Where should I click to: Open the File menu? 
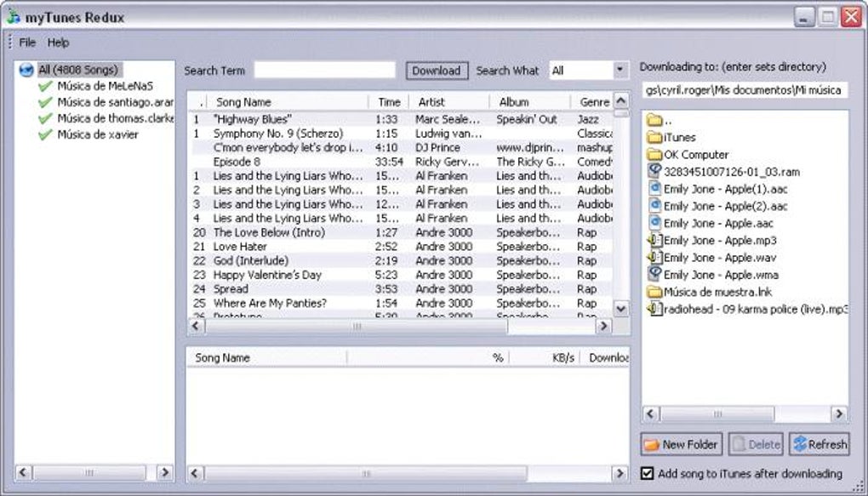(27, 43)
